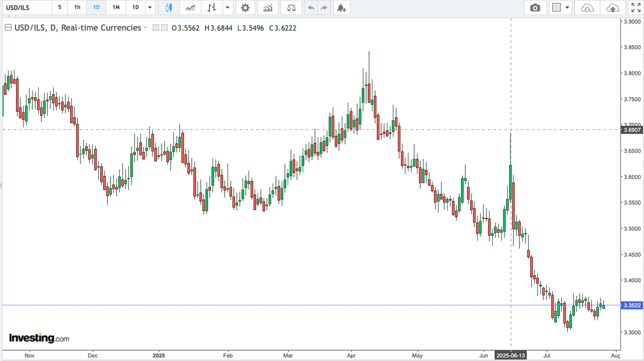
Task: Click the open value O3.5562
Action: pyautogui.click(x=186, y=27)
